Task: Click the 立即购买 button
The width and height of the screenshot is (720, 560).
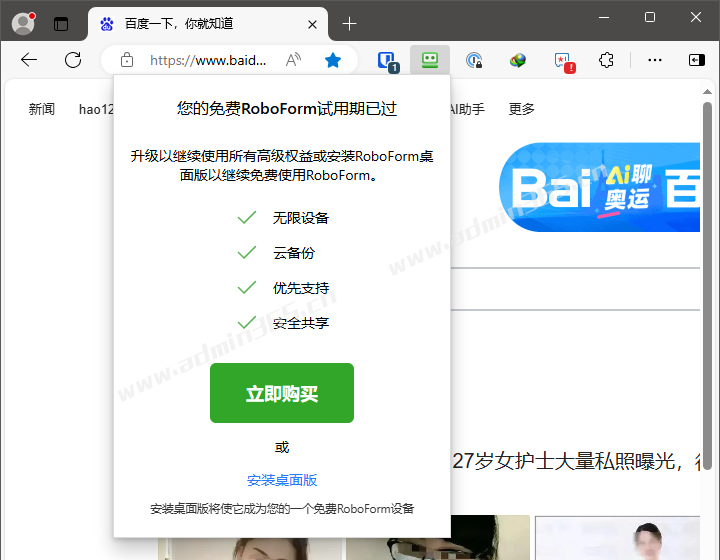Action: 282,393
